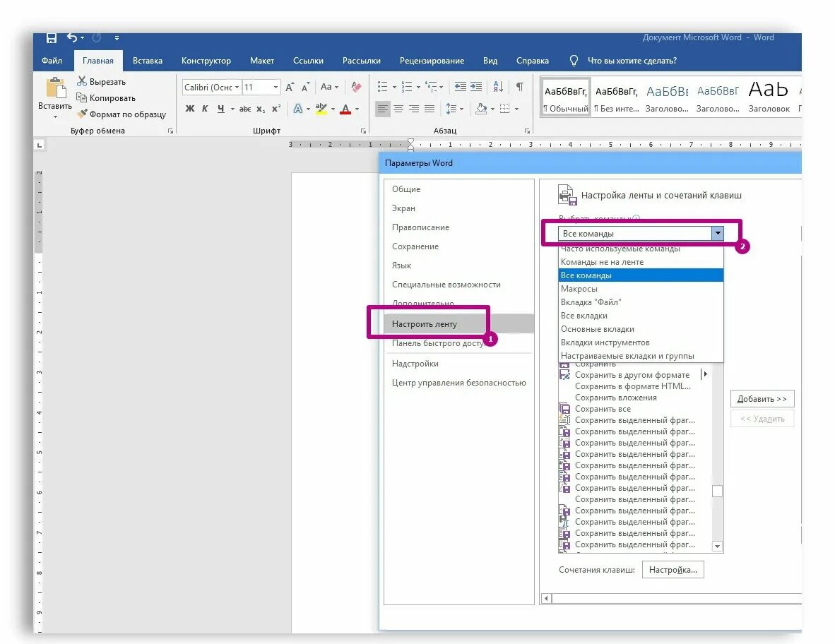Open Paragraph group dialog launcher

[527, 131]
